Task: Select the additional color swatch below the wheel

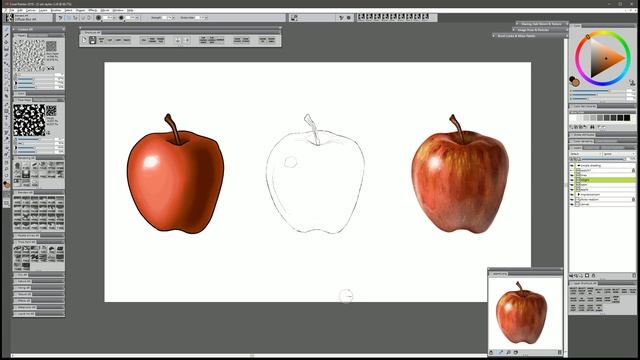Action: pyautogui.click(x=576, y=83)
